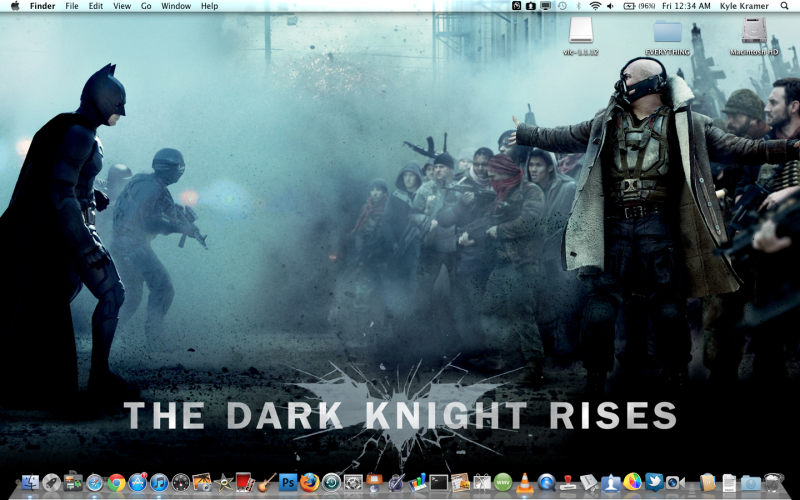Open Spotlight search magnifier

coord(784,6)
